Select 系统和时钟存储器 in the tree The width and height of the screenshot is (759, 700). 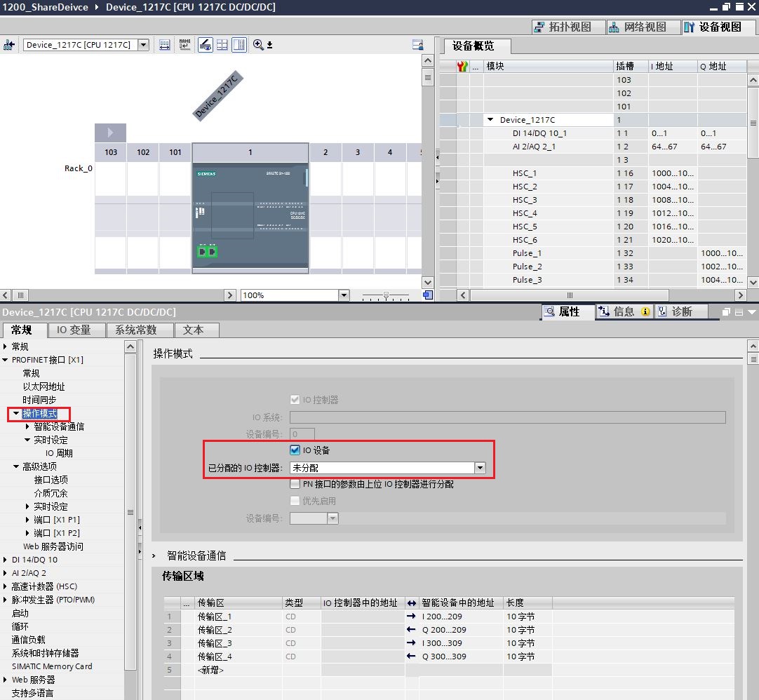(45, 653)
